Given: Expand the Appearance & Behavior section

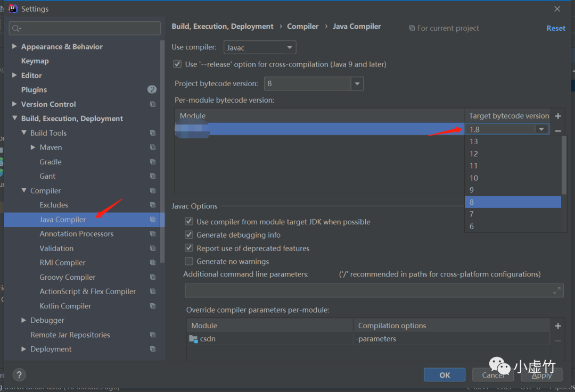Looking at the screenshot, I should tap(14, 47).
